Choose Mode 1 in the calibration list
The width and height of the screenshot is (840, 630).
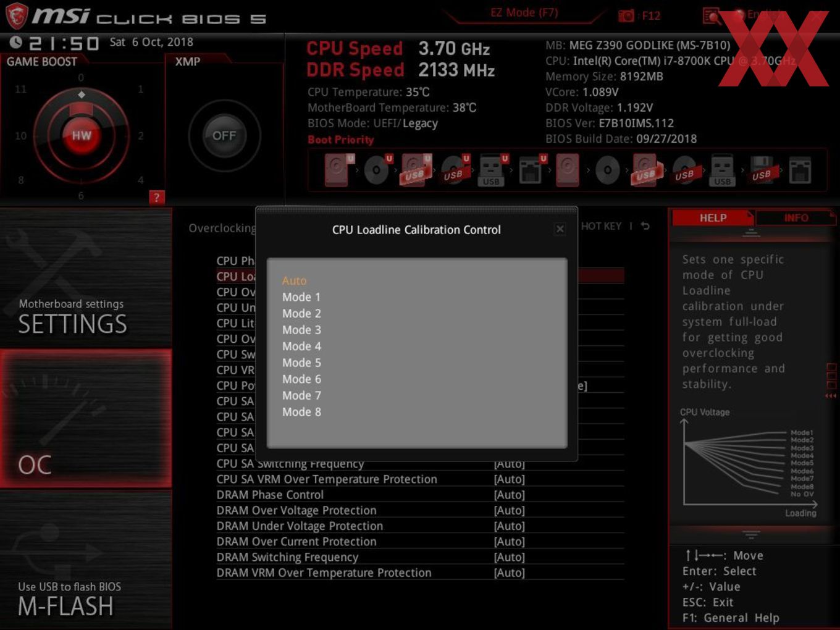(301, 297)
